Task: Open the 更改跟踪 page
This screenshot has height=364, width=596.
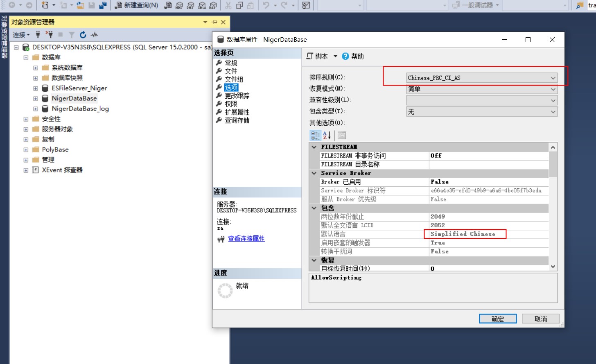Action: (237, 96)
